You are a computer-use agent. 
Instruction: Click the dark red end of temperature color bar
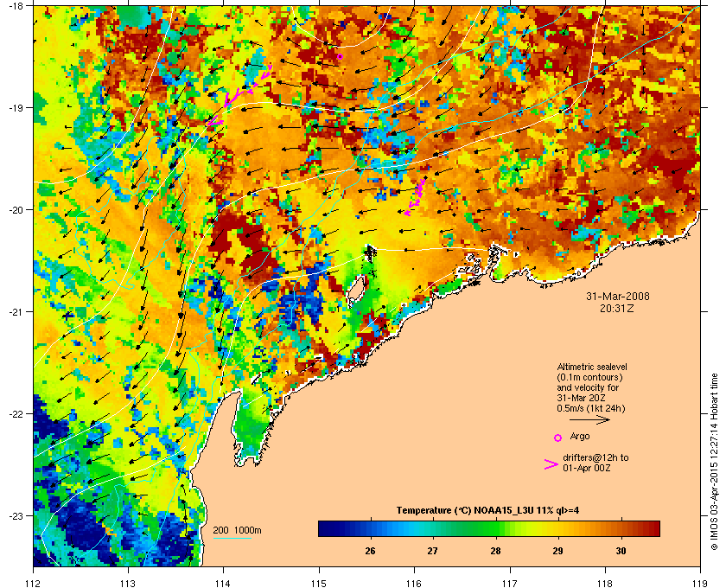pos(653,528)
